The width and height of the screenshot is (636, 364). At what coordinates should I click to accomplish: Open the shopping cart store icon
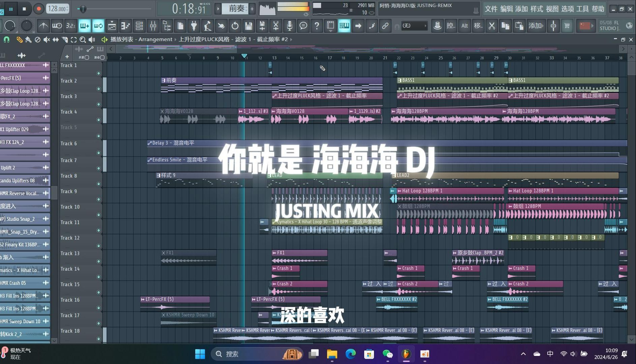[x=567, y=26]
